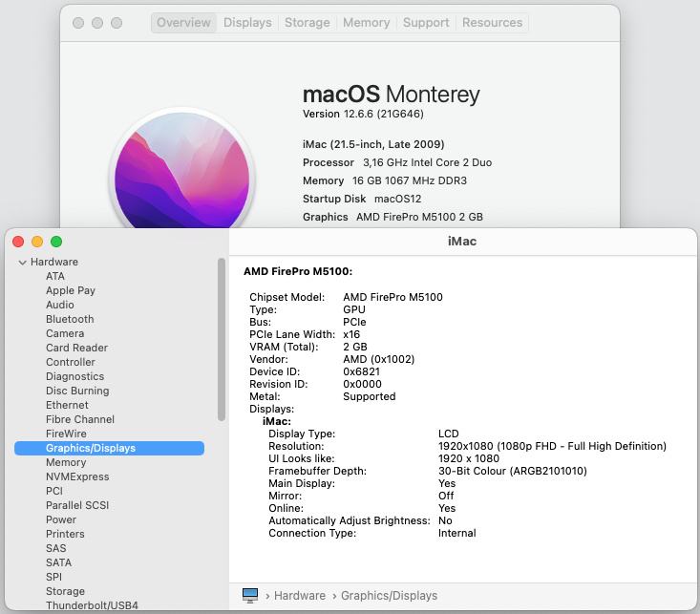This screenshot has height=614, width=700.
Task: Click the UI Looks like value 1920 x 1080
Action: point(468,458)
